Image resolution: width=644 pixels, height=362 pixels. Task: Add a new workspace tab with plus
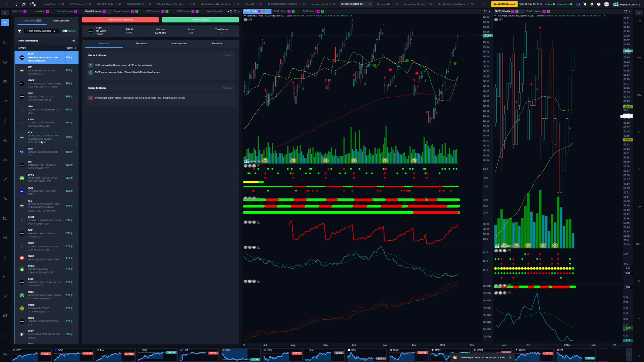(x=483, y=4)
